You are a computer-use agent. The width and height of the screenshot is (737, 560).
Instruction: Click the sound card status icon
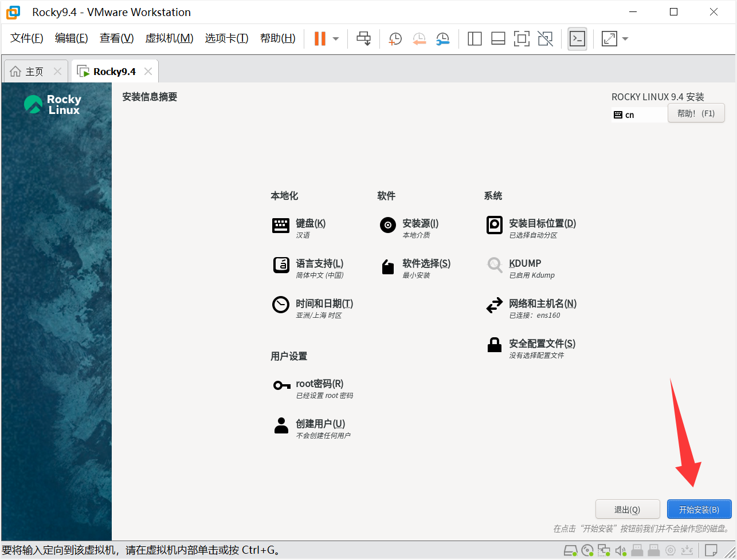point(621,551)
